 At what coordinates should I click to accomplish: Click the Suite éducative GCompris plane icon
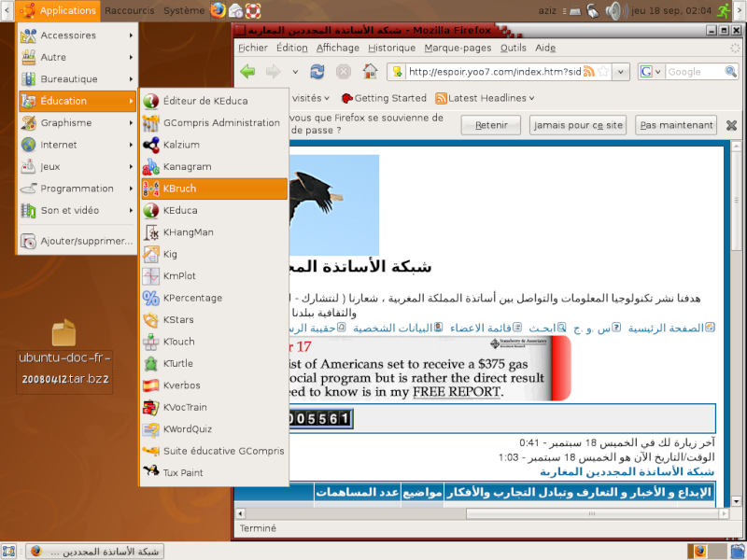tap(151, 451)
